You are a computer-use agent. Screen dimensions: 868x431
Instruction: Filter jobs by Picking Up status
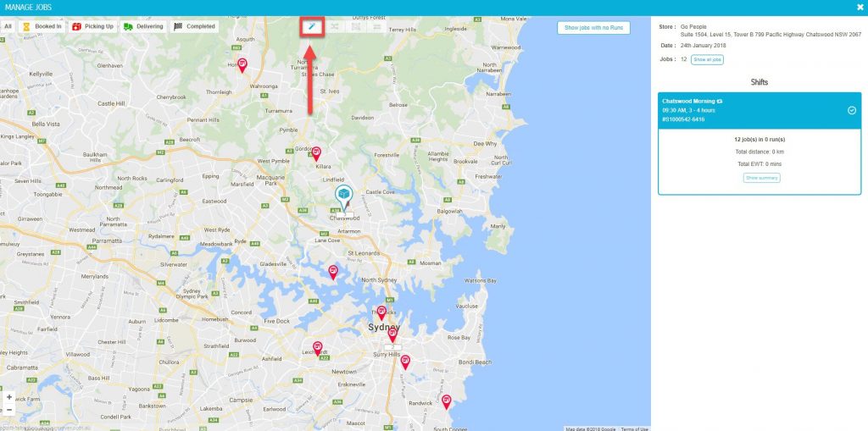[x=92, y=26]
